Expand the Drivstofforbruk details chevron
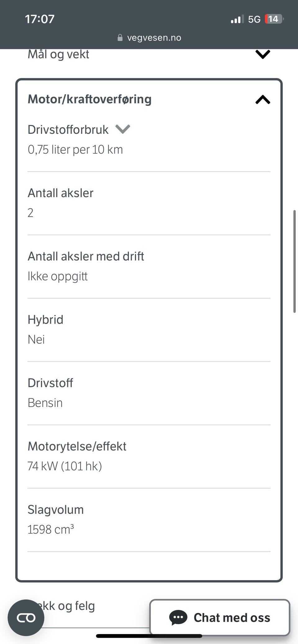 (x=123, y=129)
